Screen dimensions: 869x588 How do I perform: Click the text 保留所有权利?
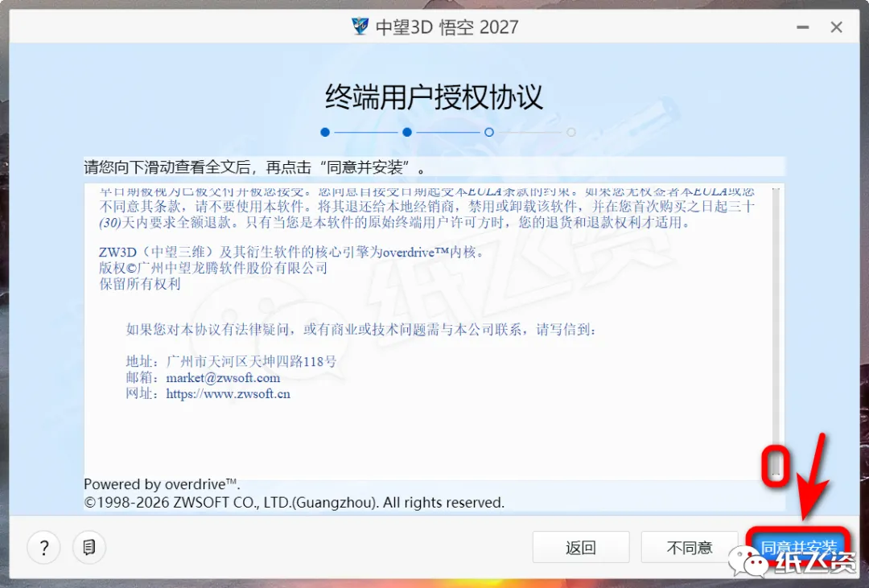click(140, 284)
